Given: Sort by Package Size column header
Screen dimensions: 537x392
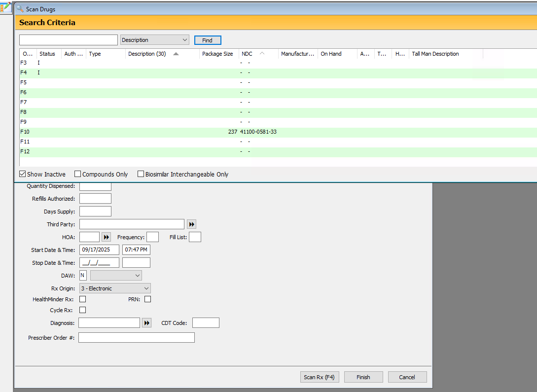Looking at the screenshot, I should click(x=217, y=54).
